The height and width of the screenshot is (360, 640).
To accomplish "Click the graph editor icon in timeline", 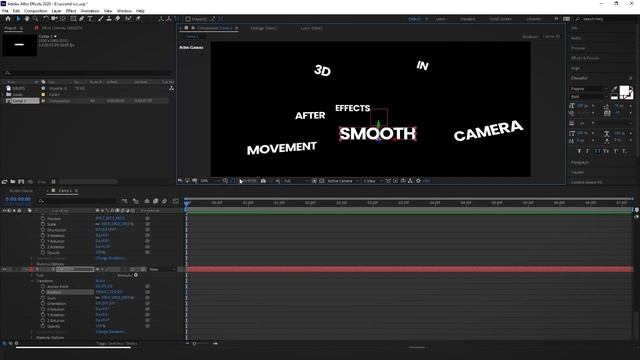I will pos(176,201).
